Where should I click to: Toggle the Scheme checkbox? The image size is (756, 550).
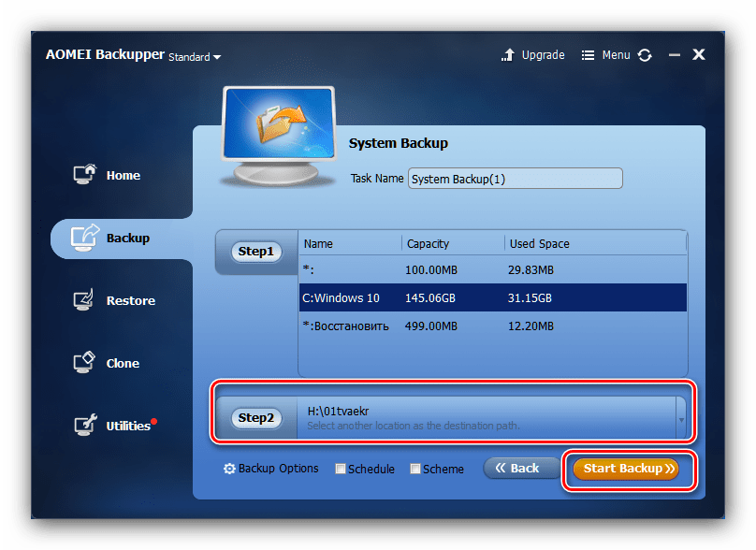point(415,470)
